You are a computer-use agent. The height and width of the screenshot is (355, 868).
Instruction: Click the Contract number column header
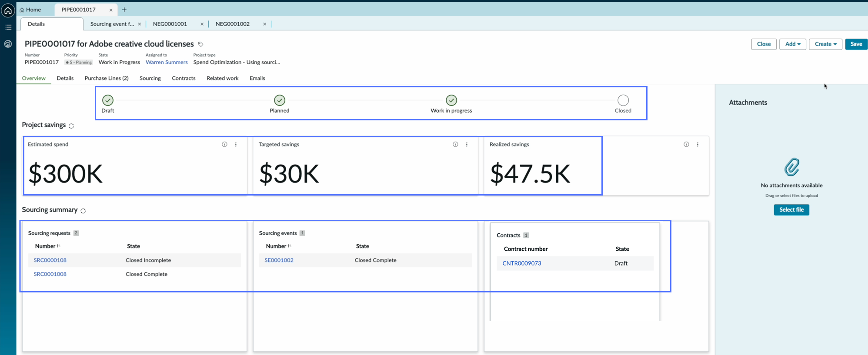click(x=526, y=249)
